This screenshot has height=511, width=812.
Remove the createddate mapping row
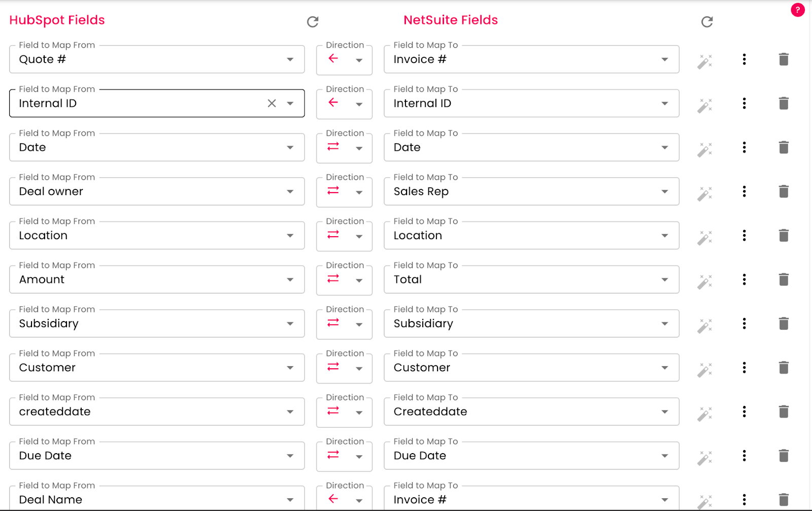click(784, 412)
